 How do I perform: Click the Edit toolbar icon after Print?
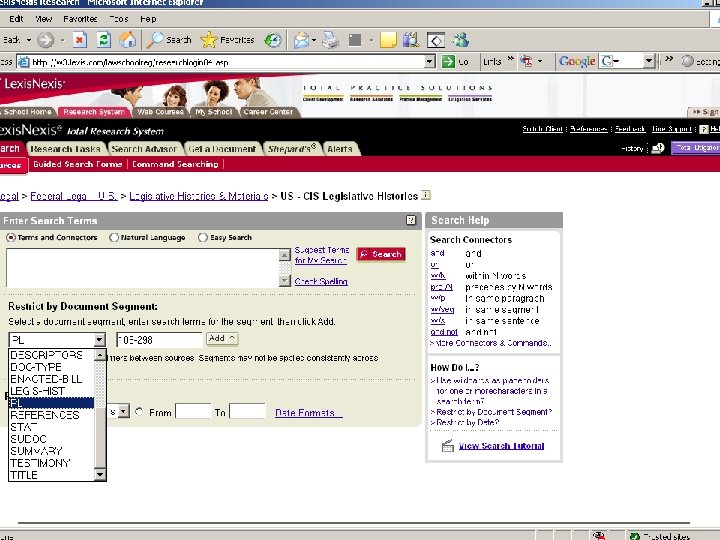[x=355, y=40]
